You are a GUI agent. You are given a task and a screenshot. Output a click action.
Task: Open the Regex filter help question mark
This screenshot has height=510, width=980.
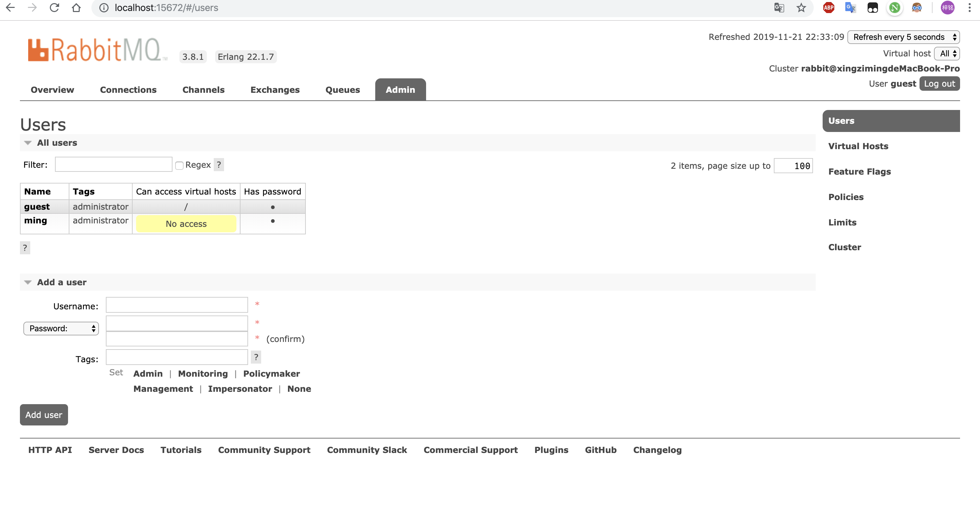(219, 165)
